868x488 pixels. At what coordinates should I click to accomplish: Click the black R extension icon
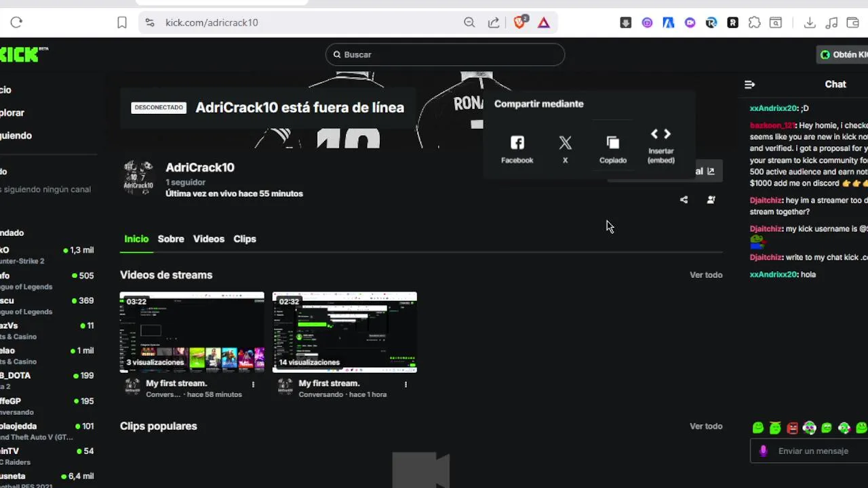click(733, 22)
